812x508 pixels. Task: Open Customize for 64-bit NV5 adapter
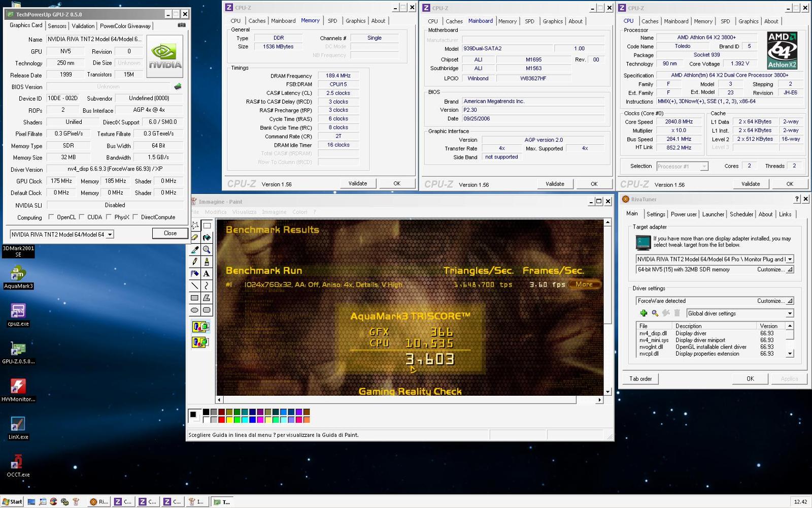tap(774, 270)
